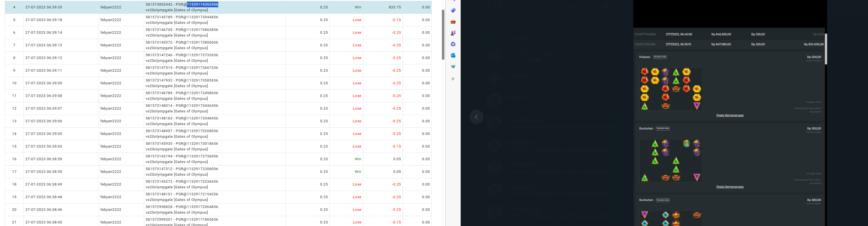Click bet ID 581573143272 in row 18
The image size is (868, 226).
coord(159,182)
